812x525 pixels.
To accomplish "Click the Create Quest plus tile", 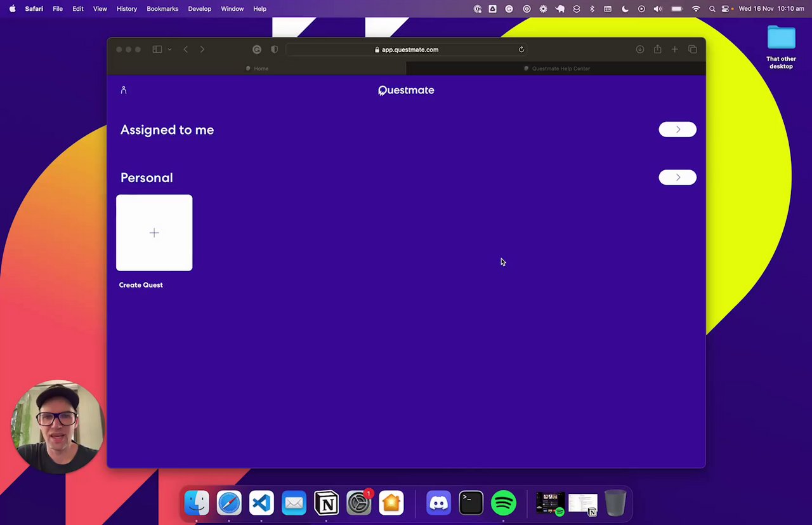I will coord(154,233).
